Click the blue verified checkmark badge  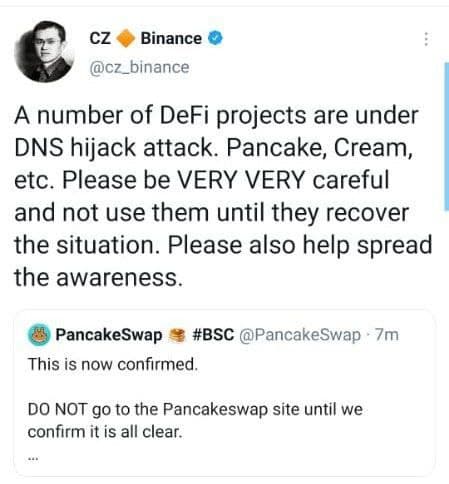coord(216,38)
